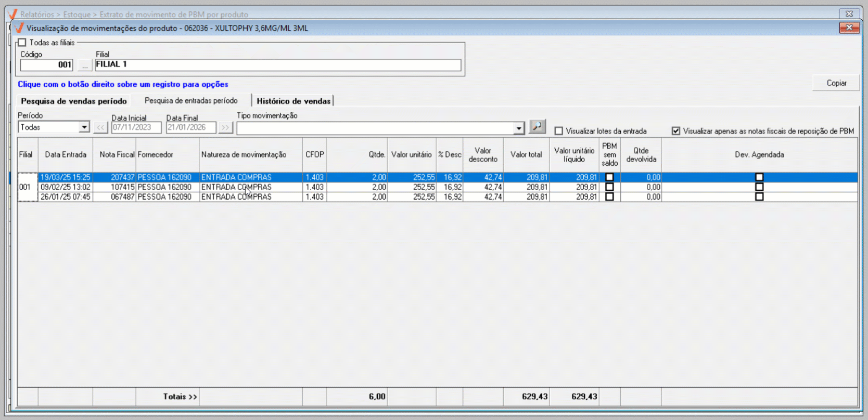Viewport: 868px width, 420px height.
Task: Open the 'Tipo movimentação' dropdown
Action: (x=518, y=128)
